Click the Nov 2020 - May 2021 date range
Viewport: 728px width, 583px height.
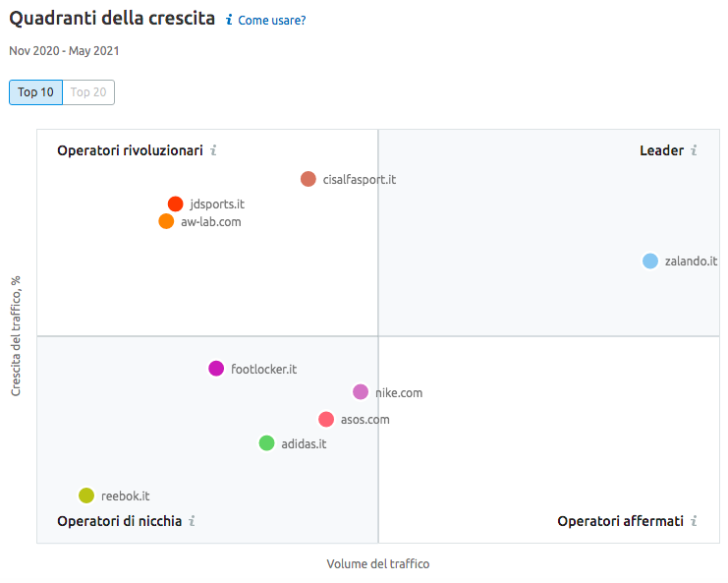coord(64,50)
